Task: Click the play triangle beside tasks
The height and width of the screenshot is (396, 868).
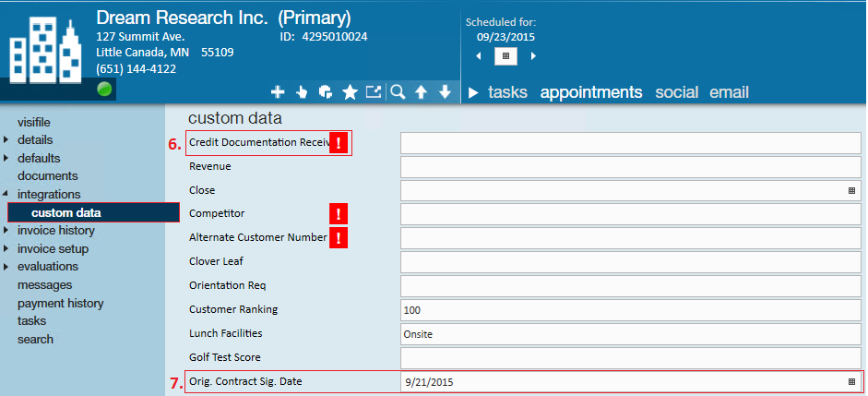Action: click(x=473, y=92)
